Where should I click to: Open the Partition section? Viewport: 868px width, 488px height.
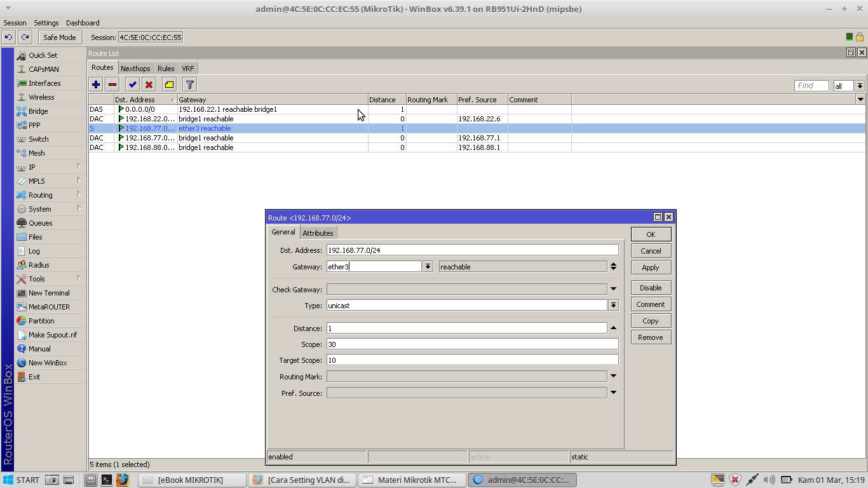50,321
